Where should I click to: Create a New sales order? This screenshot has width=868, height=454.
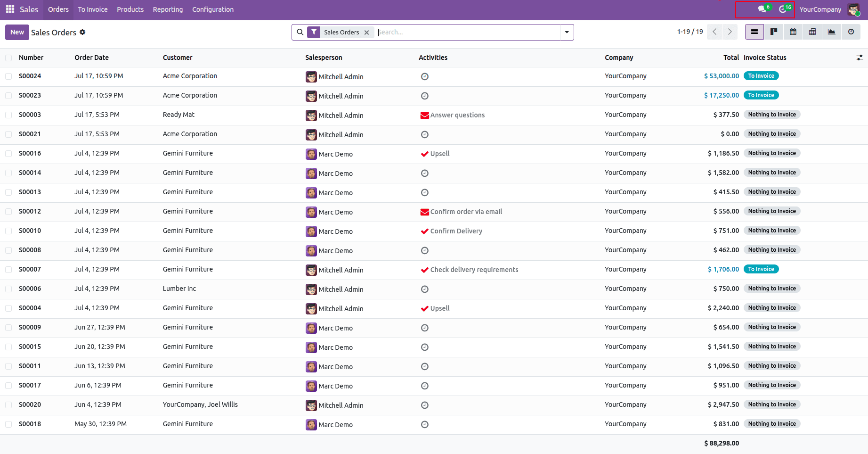[x=17, y=32]
